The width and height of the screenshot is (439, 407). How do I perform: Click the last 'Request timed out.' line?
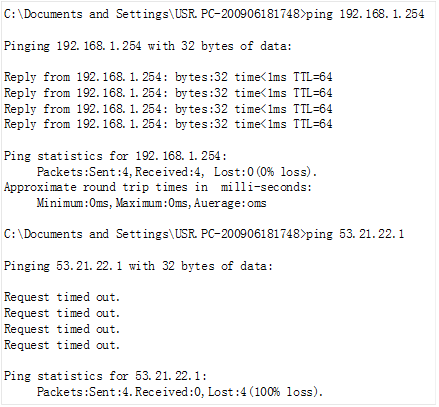click(x=62, y=345)
